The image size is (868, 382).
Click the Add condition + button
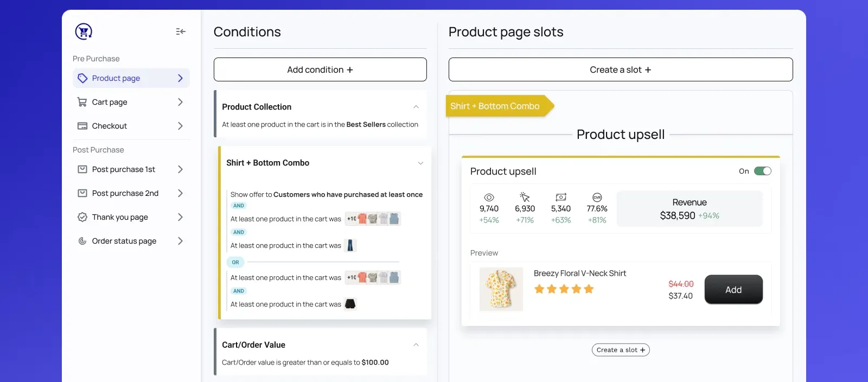320,69
